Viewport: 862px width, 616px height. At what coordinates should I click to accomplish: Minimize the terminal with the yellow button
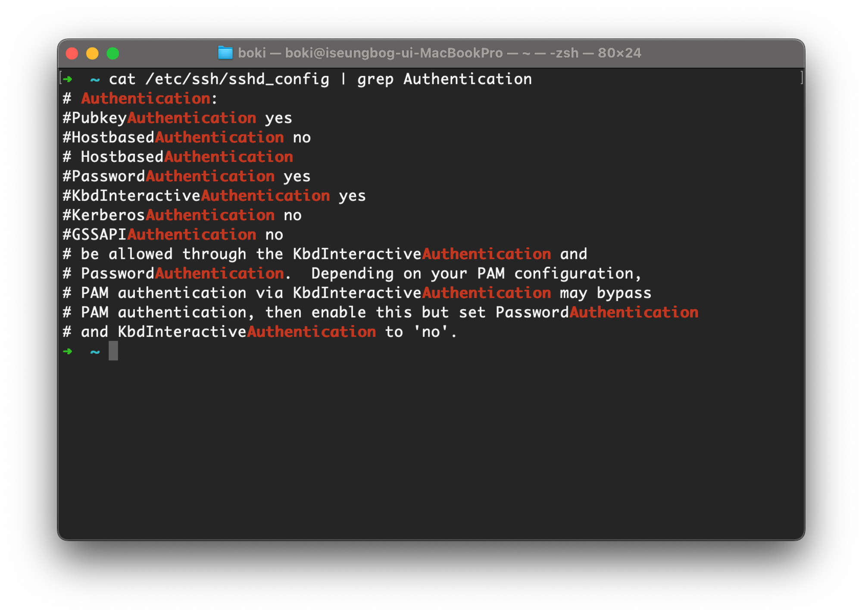click(92, 53)
